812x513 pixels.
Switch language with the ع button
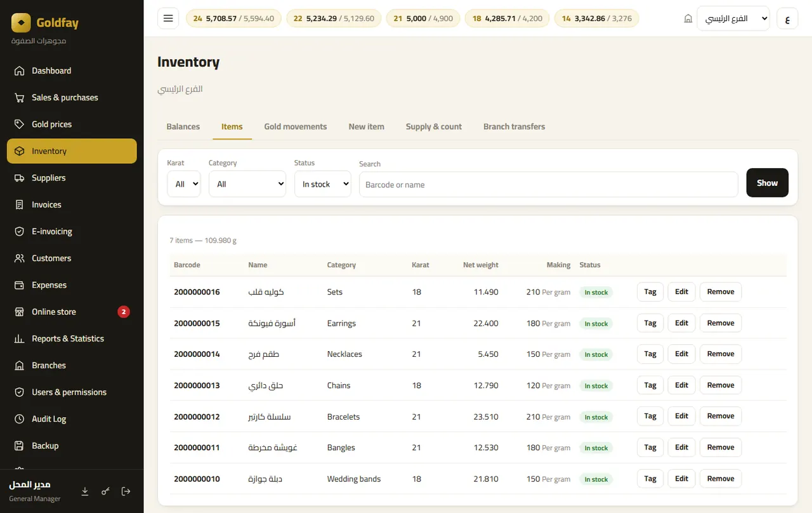pyautogui.click(x=787, y=18)
